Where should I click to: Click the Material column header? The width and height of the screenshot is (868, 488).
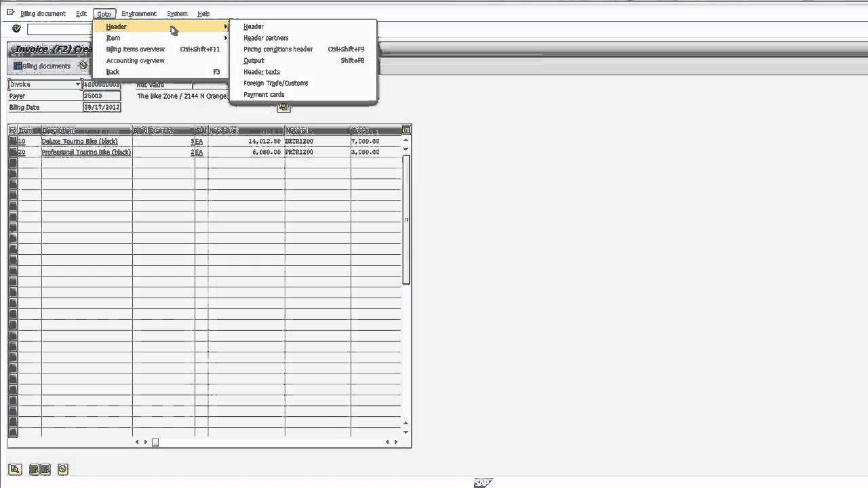(x=317, y=130)
